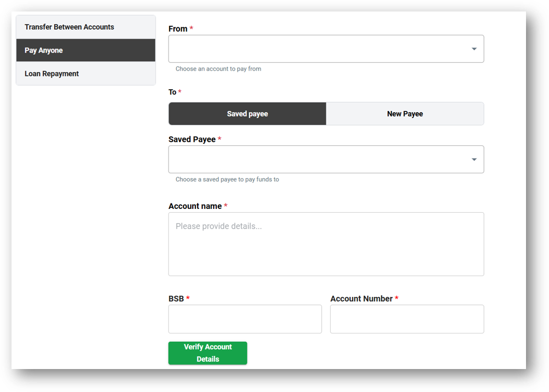The width and height of the screenshot is (549, 392).
Task: Select the Saved payee toggle option
Action: (x=247, y=114)
